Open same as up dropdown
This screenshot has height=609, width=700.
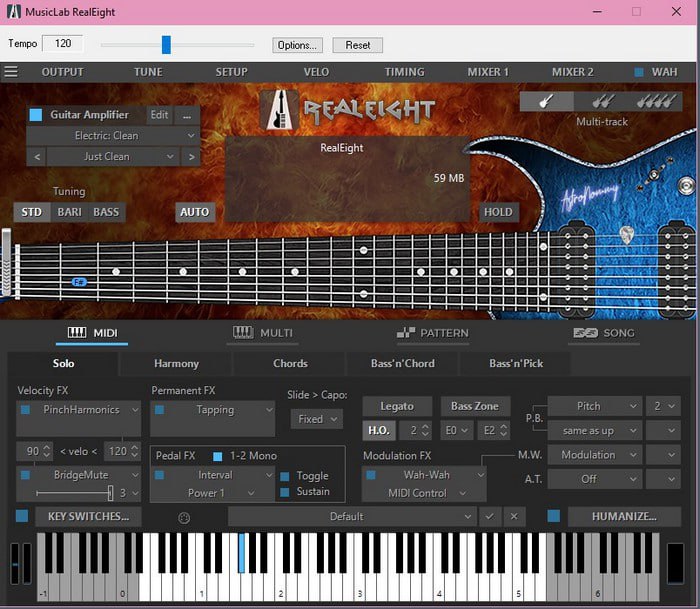594,431
